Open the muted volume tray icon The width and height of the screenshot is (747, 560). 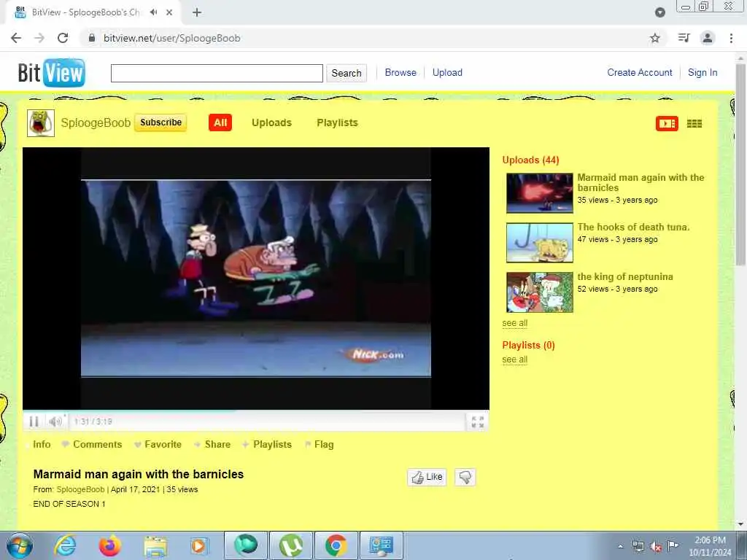656,547
